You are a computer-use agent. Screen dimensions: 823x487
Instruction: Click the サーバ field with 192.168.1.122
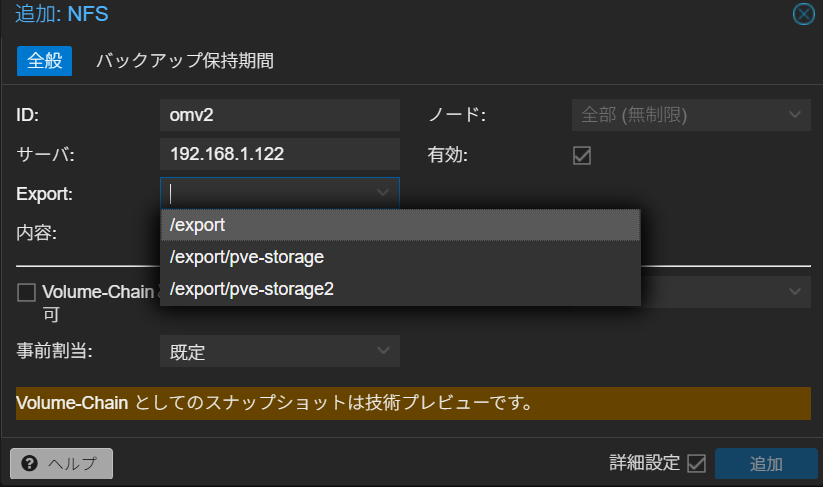pyautogui.click(x=280, y=154)
